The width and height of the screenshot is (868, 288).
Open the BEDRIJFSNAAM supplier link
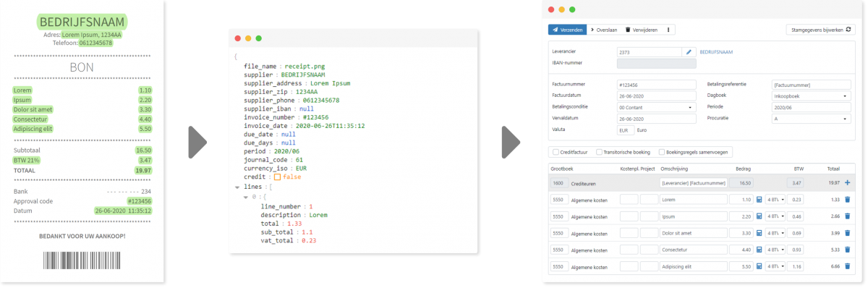(x=717, y=52)
